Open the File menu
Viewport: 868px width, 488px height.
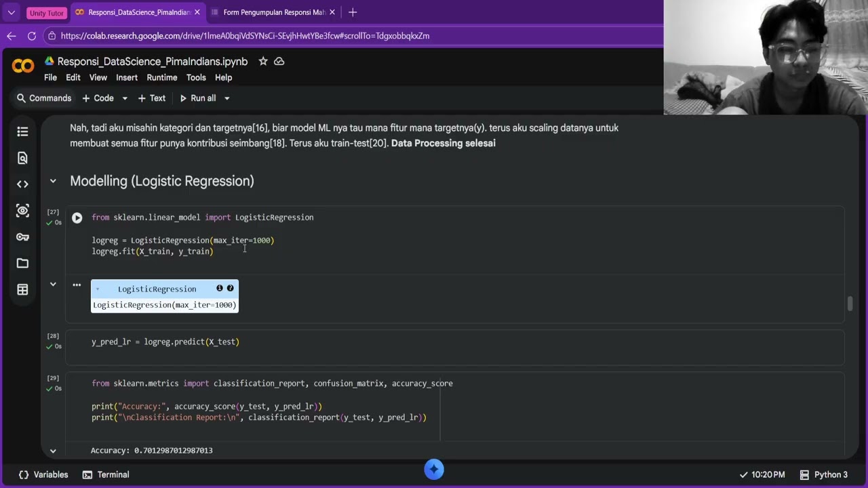(50, 77)
